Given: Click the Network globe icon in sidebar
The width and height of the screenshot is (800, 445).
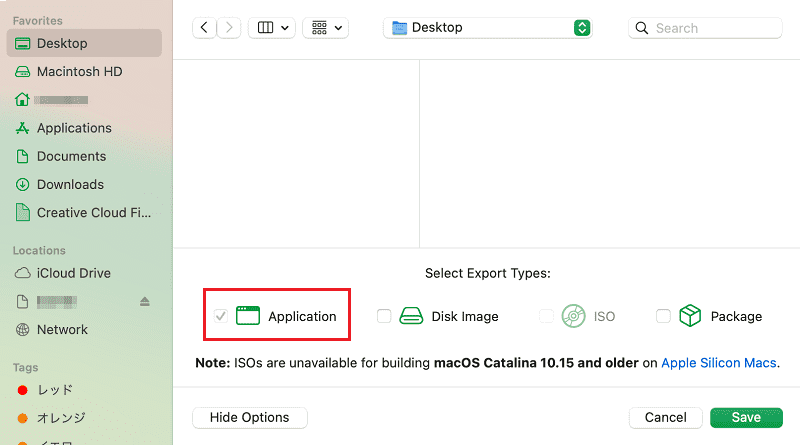Looking at the screenshot, I should 22,330.
